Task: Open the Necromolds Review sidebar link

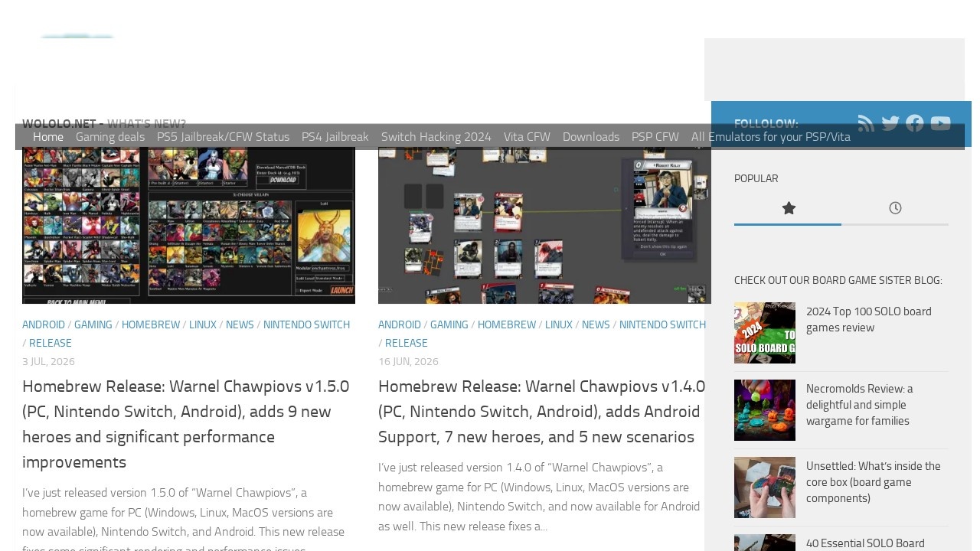Action: click(860, 405)
